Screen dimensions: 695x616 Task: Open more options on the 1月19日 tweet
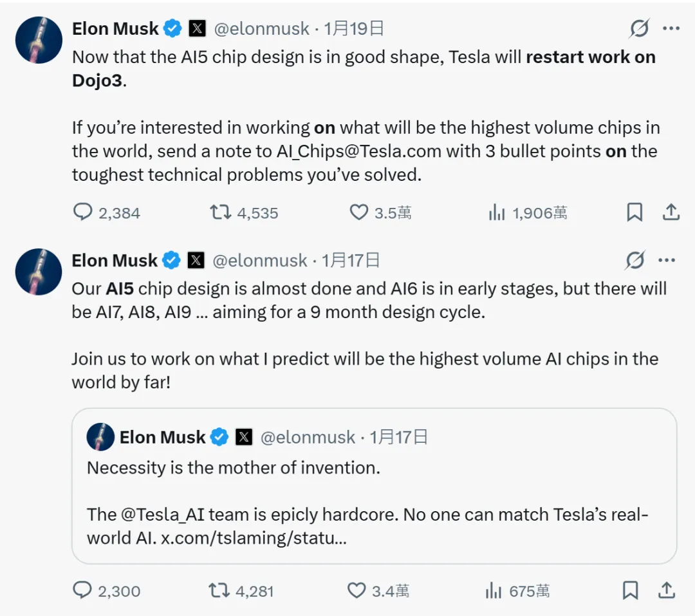671,28
